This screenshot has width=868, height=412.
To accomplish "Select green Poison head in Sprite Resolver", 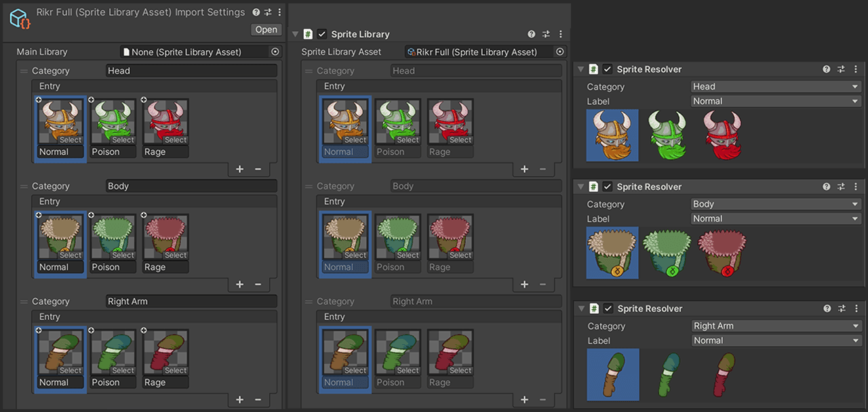I will click(667, 135).
